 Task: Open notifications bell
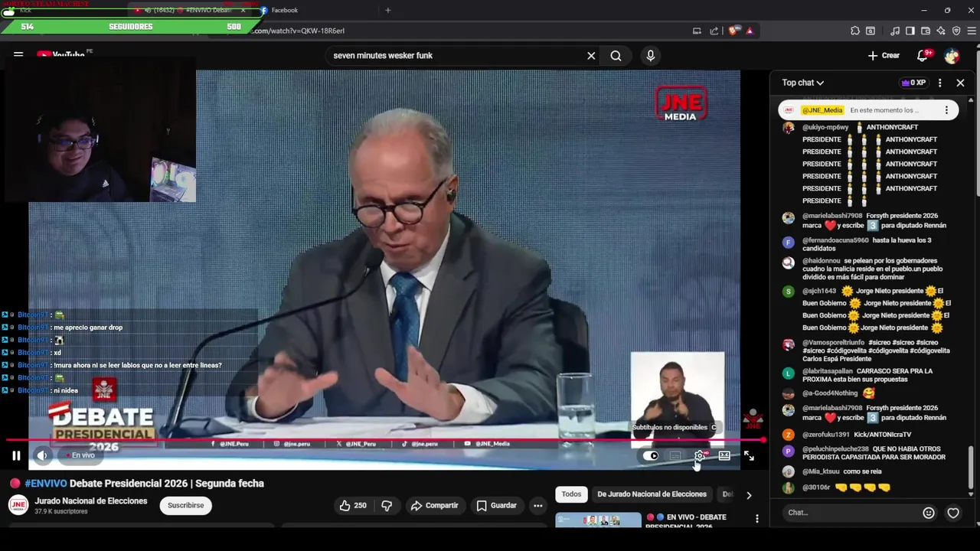923,56
